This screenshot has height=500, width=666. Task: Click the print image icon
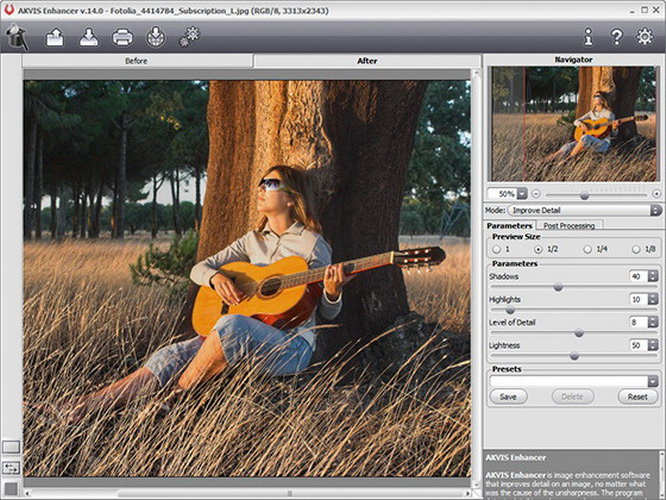pos(122,38)
